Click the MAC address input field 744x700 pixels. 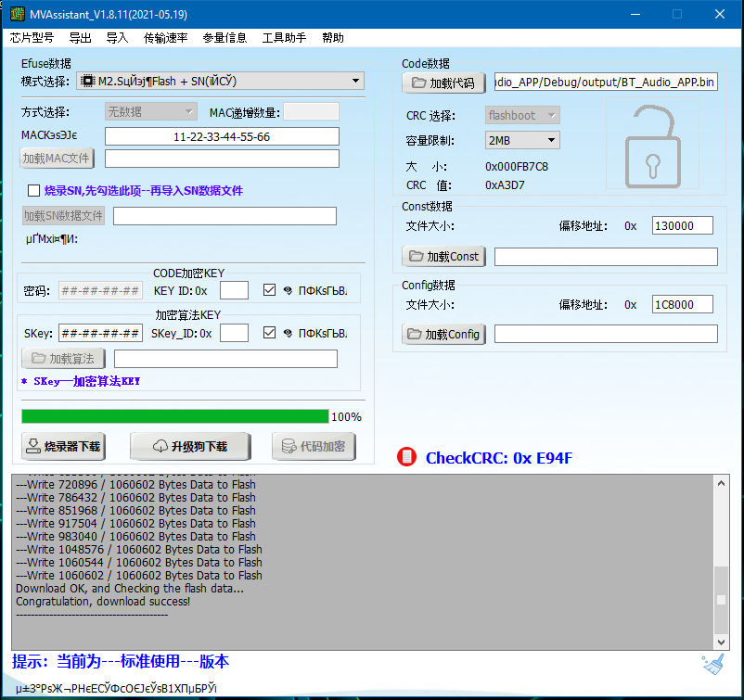(x=222, y=136)
